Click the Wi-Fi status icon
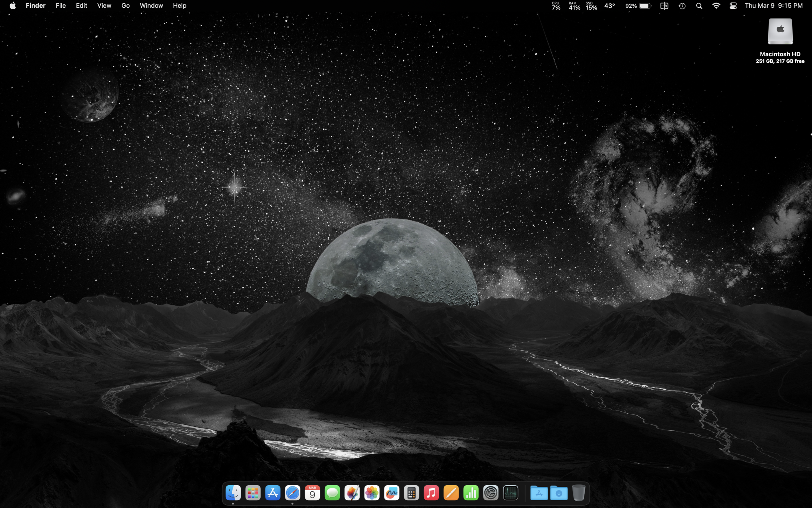812x508 pixels. pyautogui.click(x=716, y=6)
